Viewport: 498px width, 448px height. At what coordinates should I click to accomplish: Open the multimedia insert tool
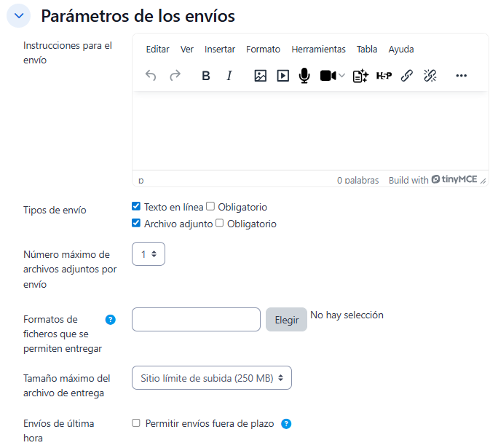[x=282, y=76]
